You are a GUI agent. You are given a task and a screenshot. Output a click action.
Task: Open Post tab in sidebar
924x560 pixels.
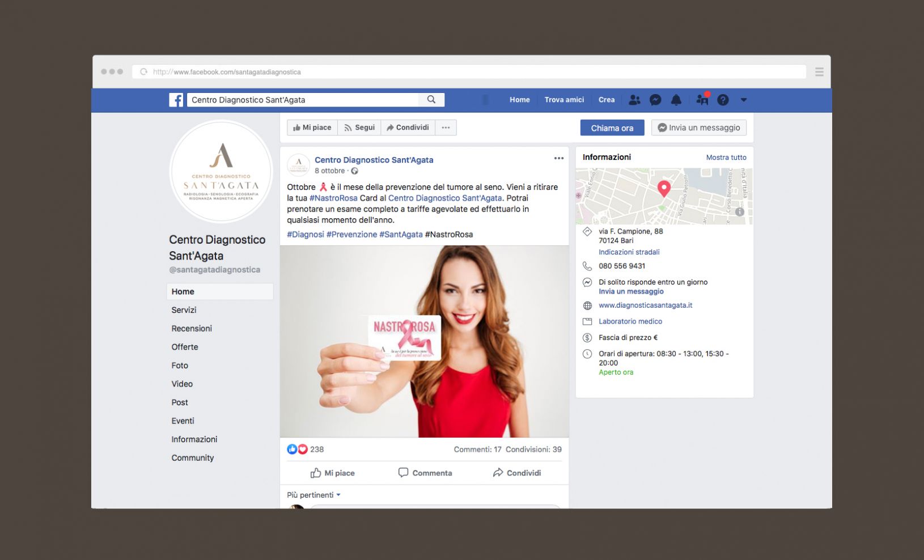180,402
